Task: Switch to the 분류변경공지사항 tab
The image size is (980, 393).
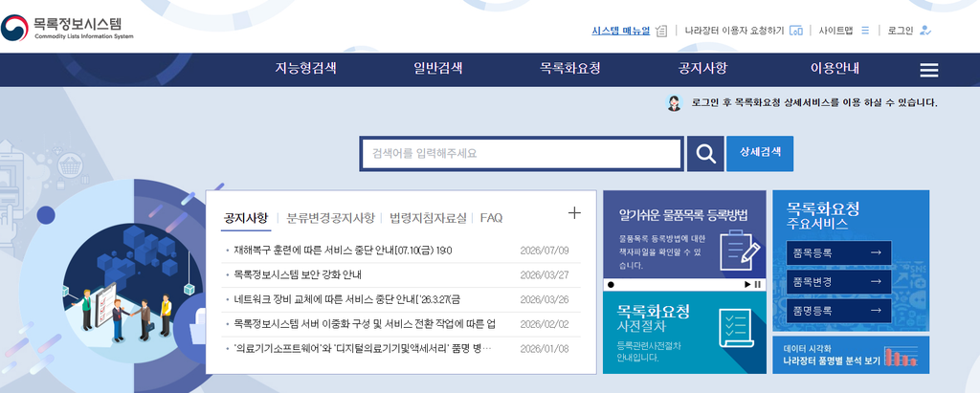Action: click(x=330, y=218)
